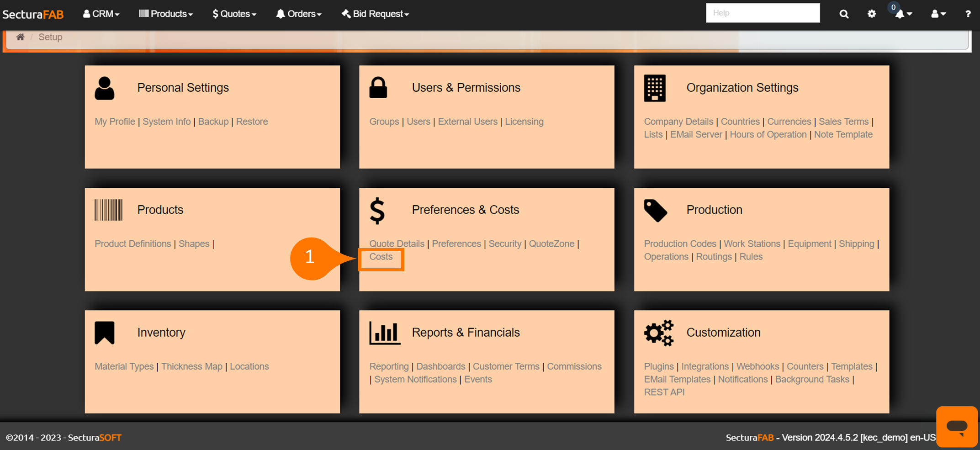Open the notifications bell dropdown
The image size is (980, 450).
point(903,14)
